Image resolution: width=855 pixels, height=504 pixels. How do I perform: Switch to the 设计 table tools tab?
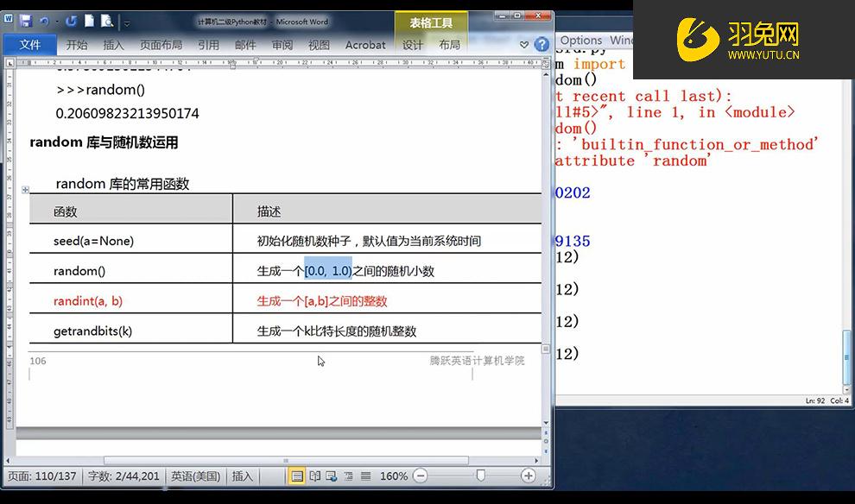click(x=412, y=45)
